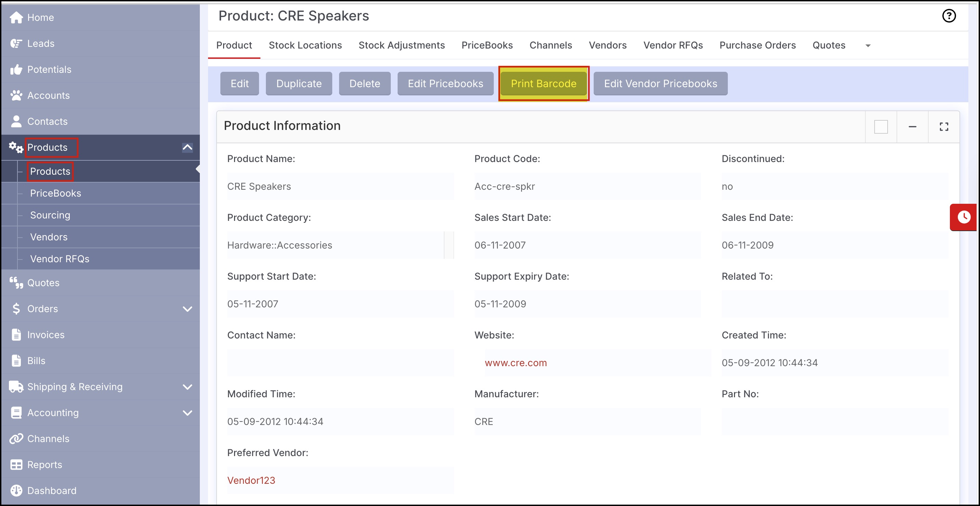
Task: Select PriceBooks in sidebar submenu
Action: (x=55, y=193)
